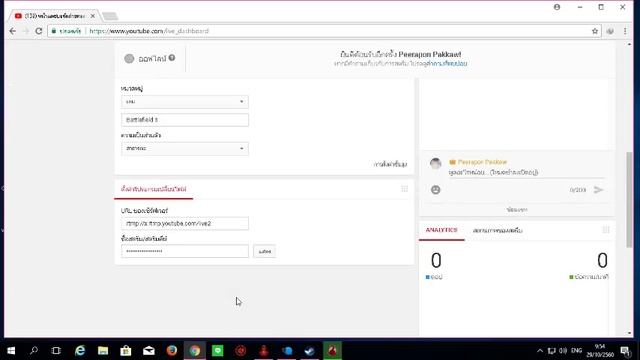Change the ENG input language

(576, 351)
